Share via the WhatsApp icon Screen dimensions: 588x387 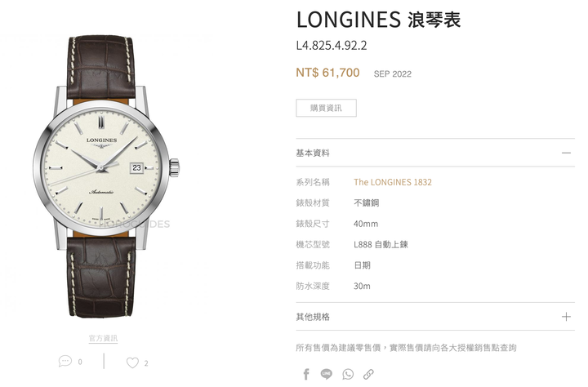click(x=348, y=374)
